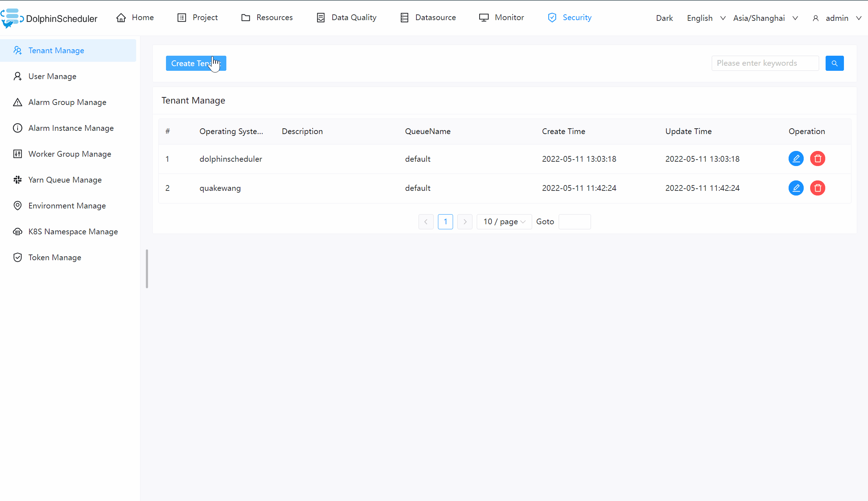Switch to Dark mode

pos(664,18)
